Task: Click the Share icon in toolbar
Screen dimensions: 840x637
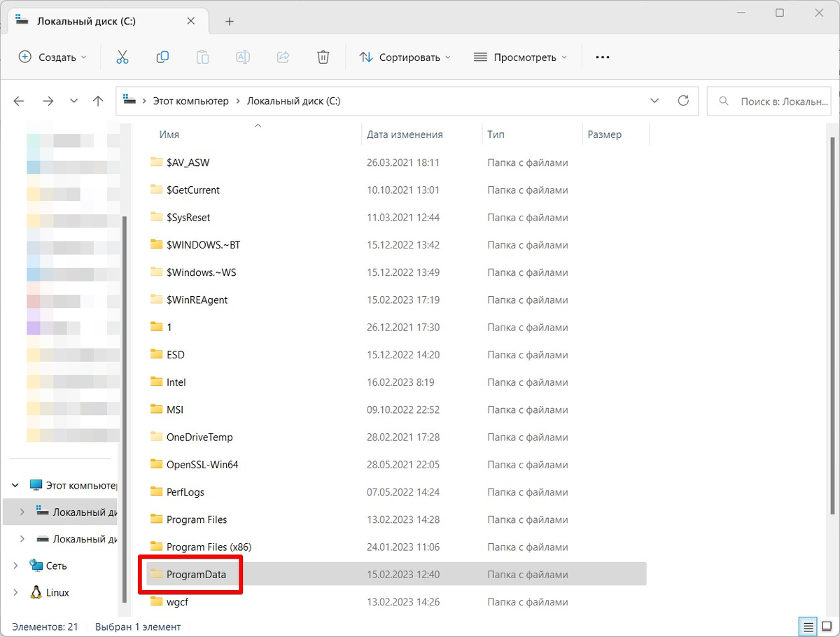Action: click(x=283, y=57)
